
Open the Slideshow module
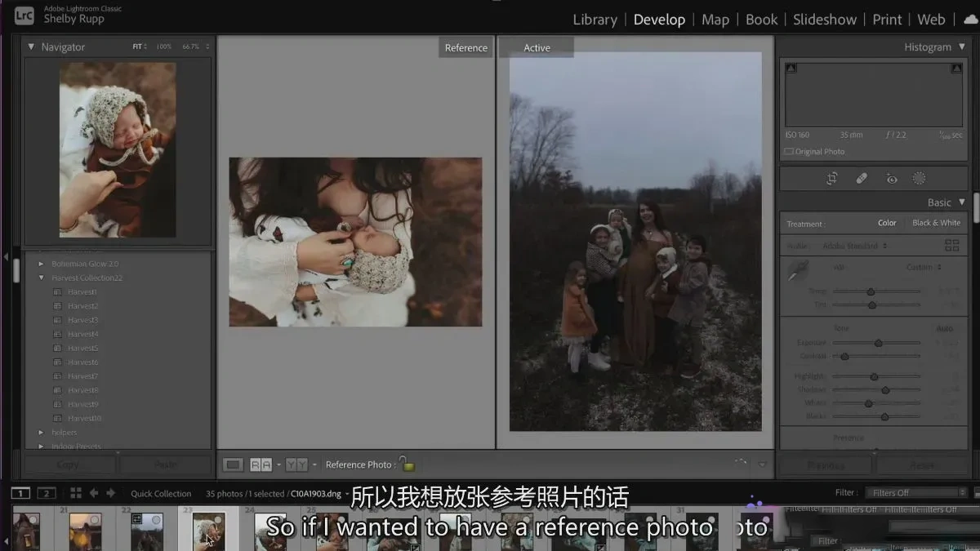(825, 20)
